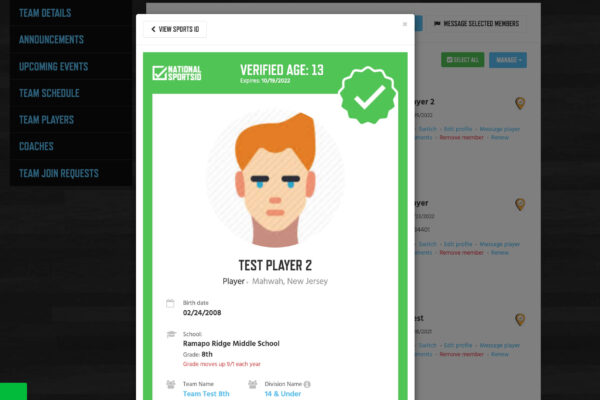
Task: Open the Manage dropdown
Action: click(x=508, y=60)
